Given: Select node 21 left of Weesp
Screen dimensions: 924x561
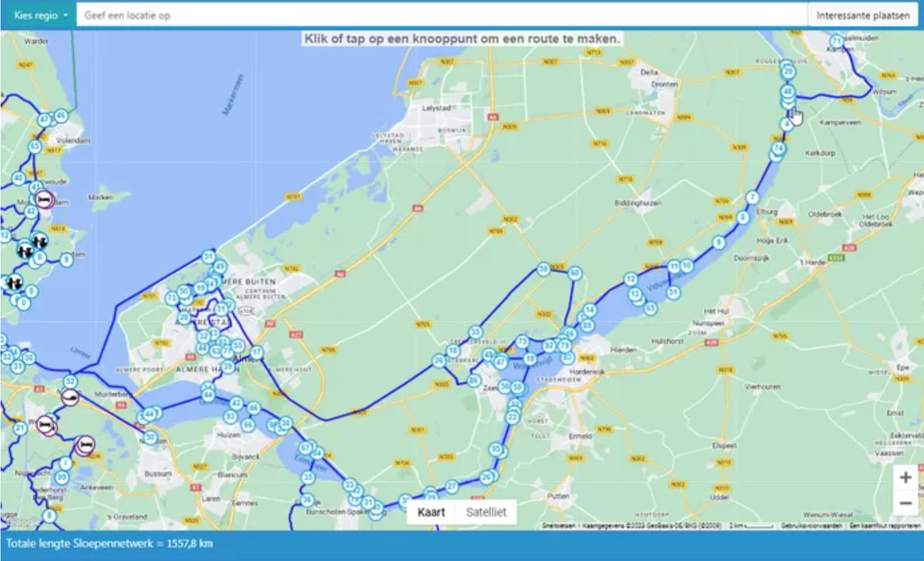Looking at the screenshot, I should tap(20, 427).
